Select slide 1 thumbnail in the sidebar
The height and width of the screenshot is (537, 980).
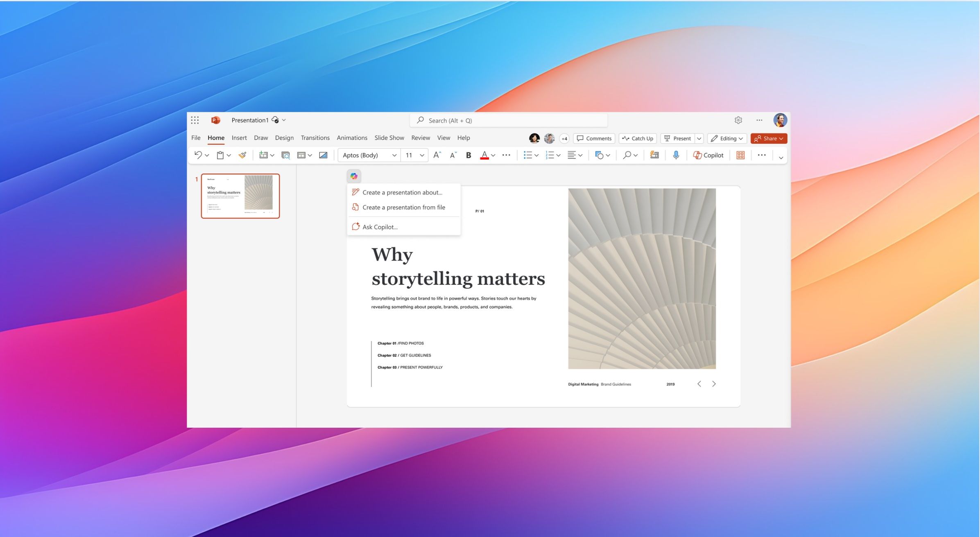(240, 196)
